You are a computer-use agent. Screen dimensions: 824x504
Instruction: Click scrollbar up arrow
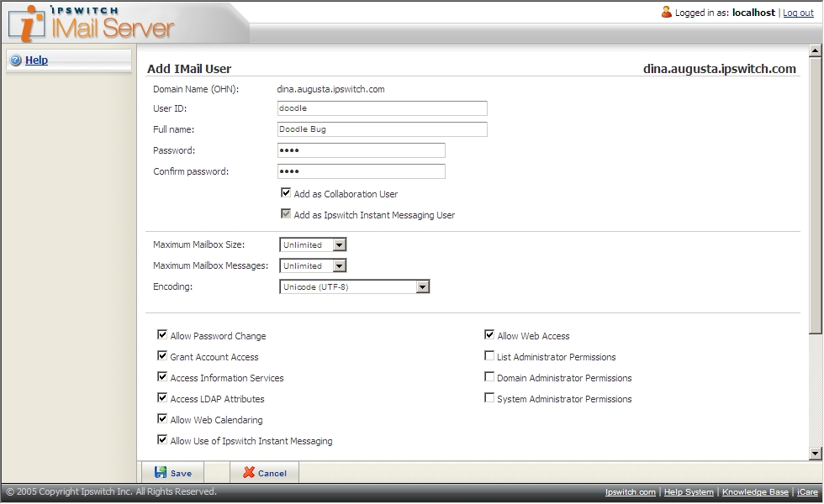point(815,51)
